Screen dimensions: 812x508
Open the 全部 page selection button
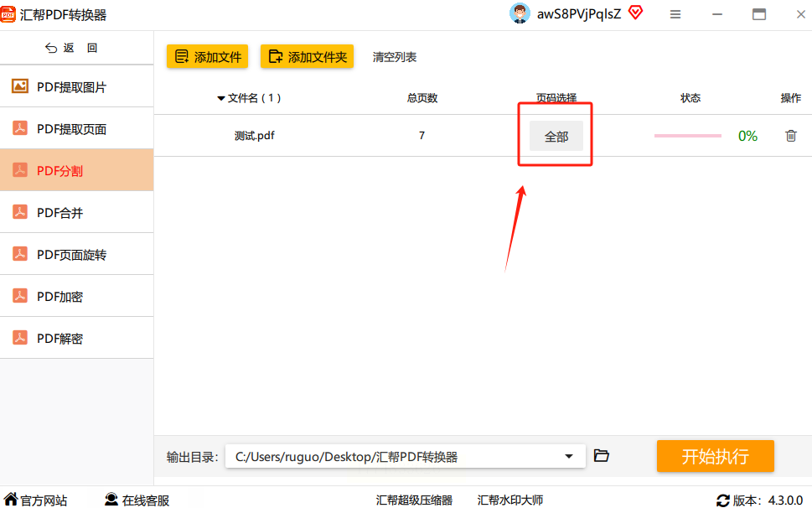556,136
